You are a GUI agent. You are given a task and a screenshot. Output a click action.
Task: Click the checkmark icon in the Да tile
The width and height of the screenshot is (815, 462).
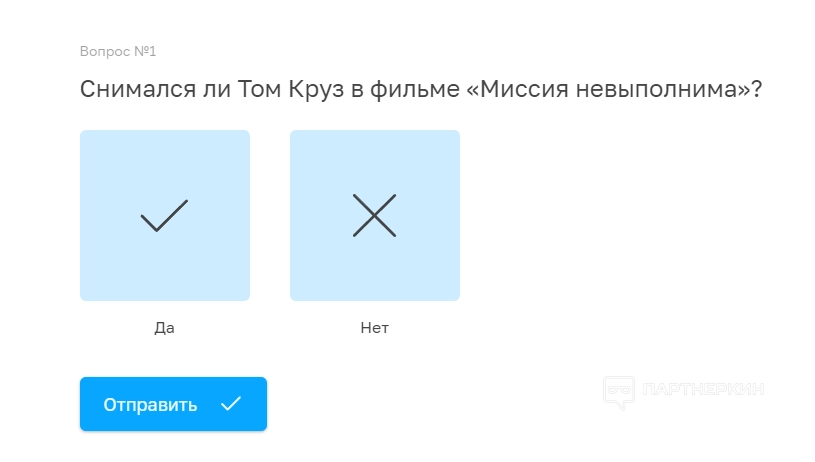[x=164, y=215]
